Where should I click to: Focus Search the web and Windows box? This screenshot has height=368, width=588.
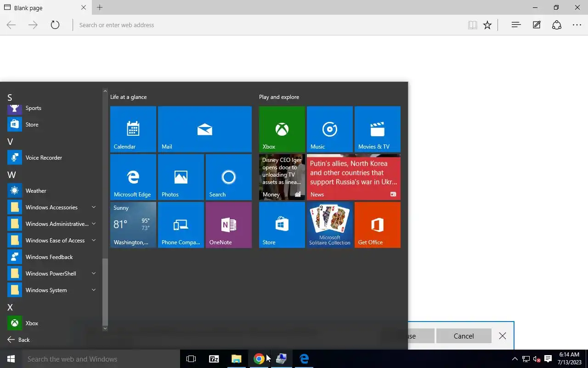point(101,359)
